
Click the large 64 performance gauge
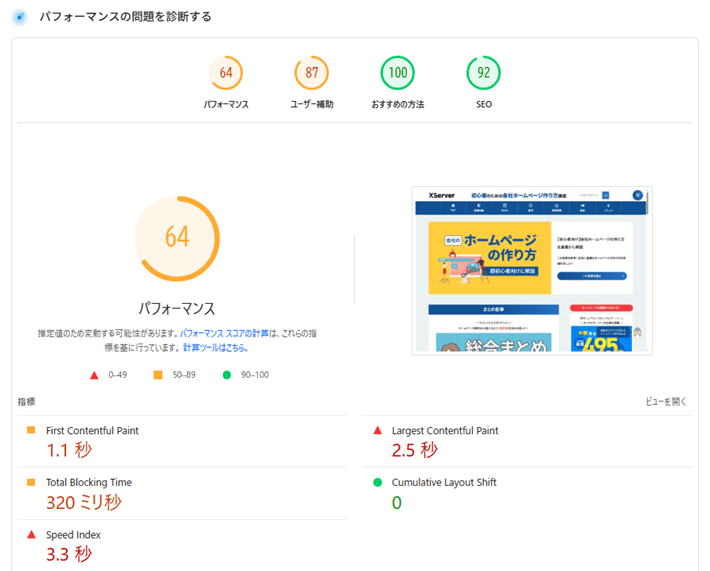point(177,239)
